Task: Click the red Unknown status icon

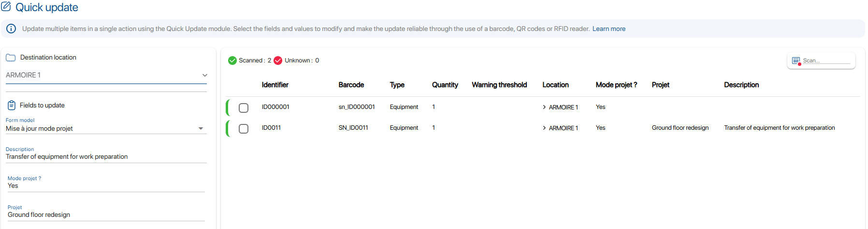Action: [x=278, y=61]
